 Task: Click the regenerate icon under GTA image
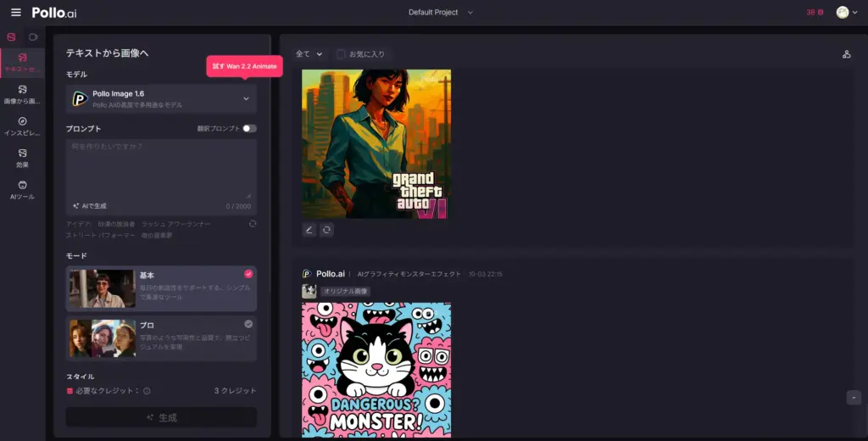(326, 230)
